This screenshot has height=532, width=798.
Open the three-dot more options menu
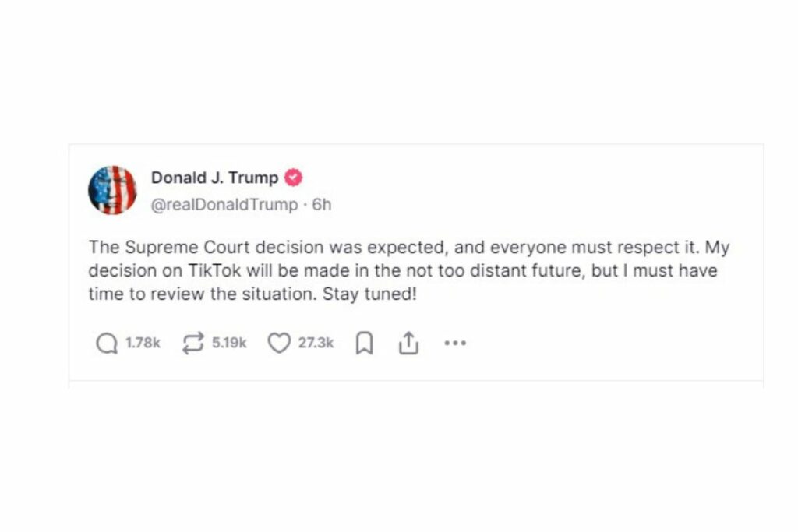(x=455, y=344)
